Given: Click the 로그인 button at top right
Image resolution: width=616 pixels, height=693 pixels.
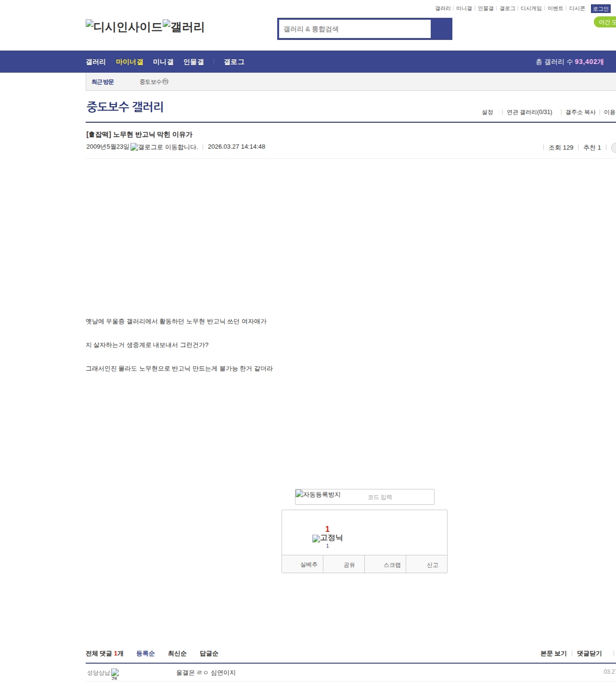Looking at the screenshot, I should point(600,9).
